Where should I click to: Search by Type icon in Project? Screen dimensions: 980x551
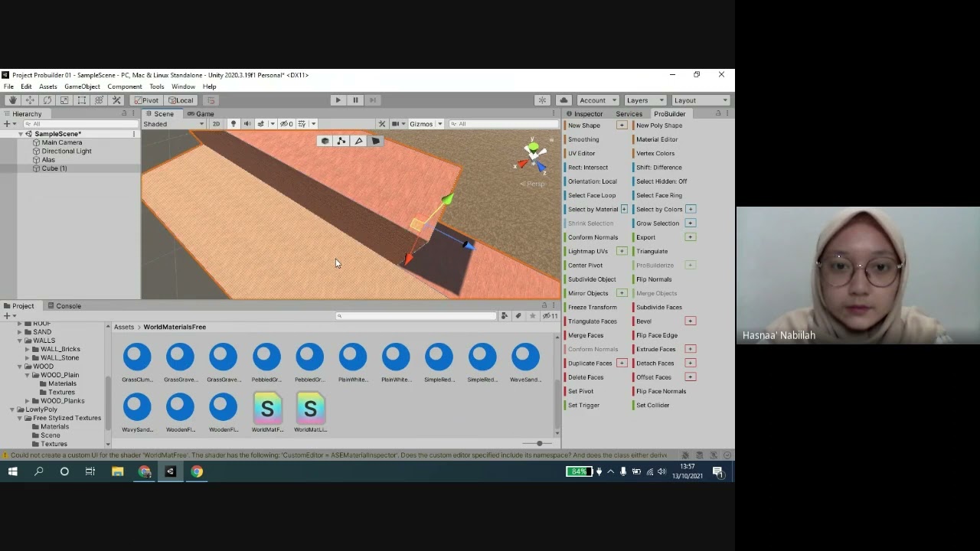[504, 316]
